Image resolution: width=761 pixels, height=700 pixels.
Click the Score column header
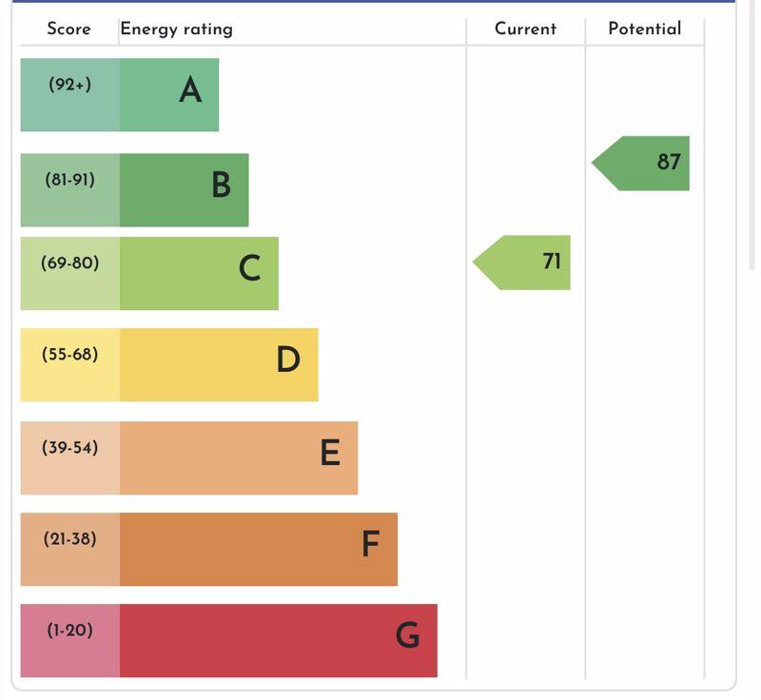pos(69,29)
